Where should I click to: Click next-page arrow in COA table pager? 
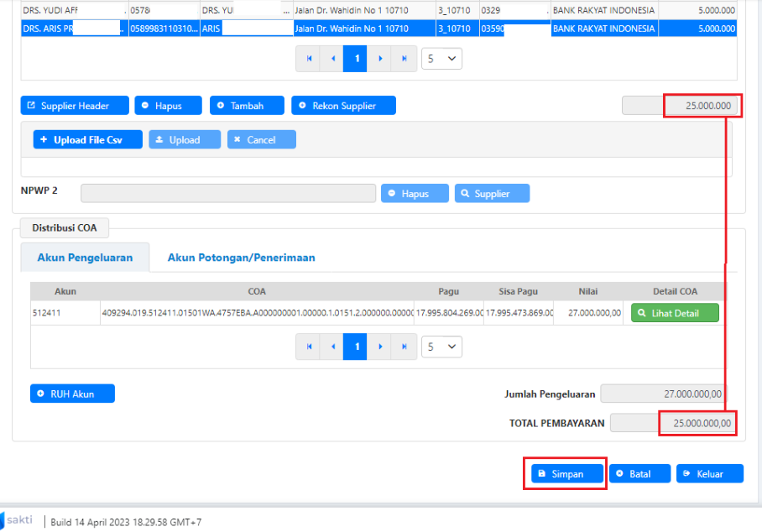tap(380, 346)
